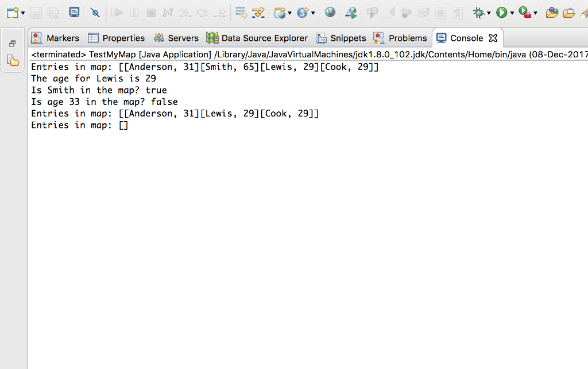Switch to the Problems tab

[400, 38]
